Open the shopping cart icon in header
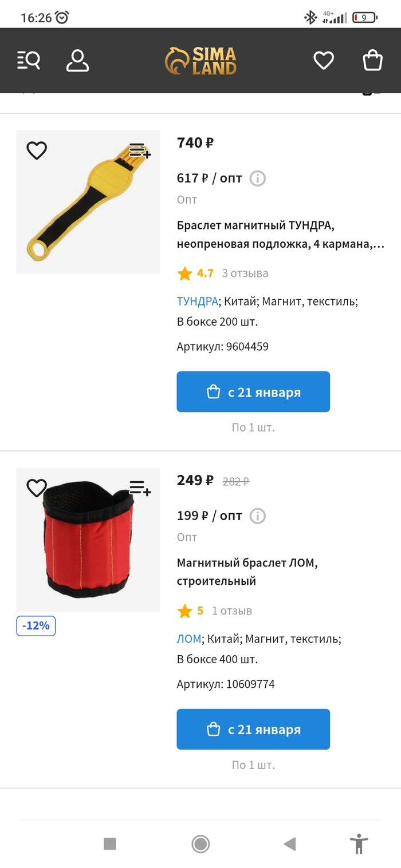 click(373, 60)
